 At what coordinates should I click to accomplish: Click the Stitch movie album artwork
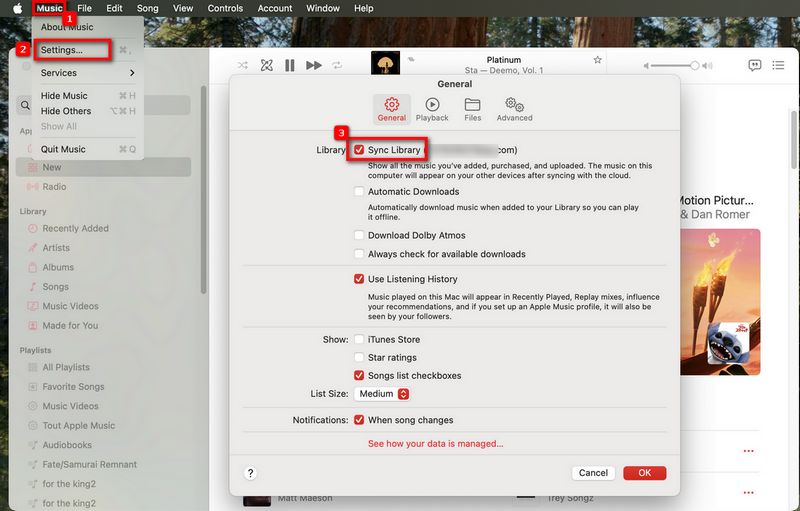coord(720,302)
